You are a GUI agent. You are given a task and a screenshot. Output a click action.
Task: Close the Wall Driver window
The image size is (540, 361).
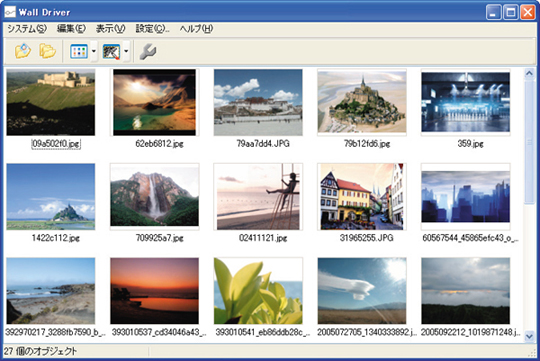[x=528, y=13]
